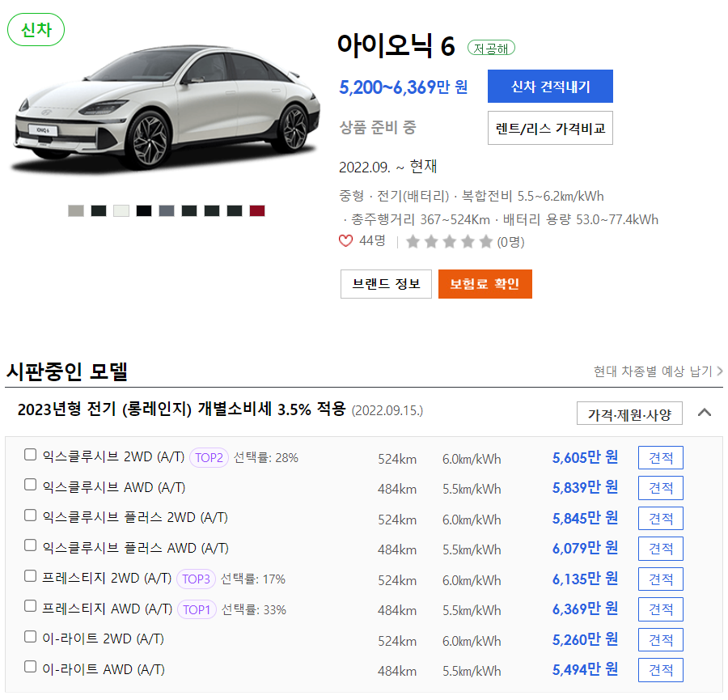Click the 저공해 low-emission badge

[491, 49]
